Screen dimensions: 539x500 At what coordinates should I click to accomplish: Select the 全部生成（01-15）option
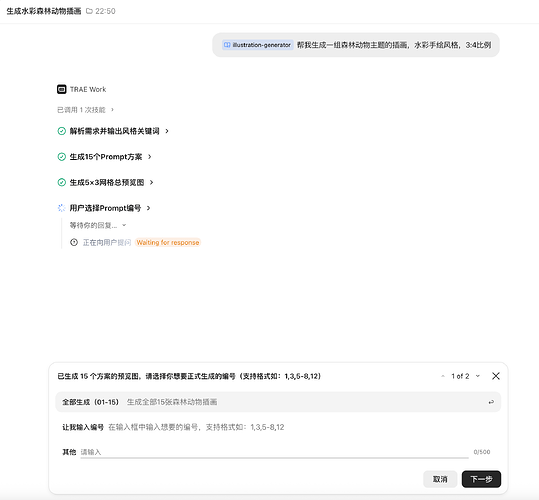[x=278, y=402]
